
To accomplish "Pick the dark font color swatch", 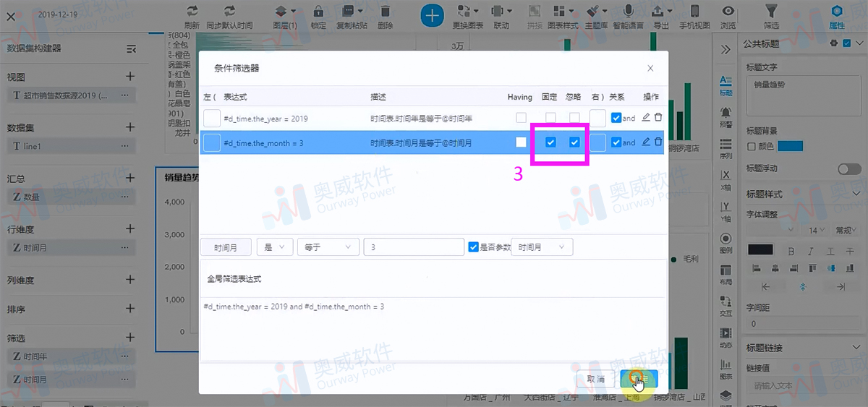I will click(x=759, y=250).
